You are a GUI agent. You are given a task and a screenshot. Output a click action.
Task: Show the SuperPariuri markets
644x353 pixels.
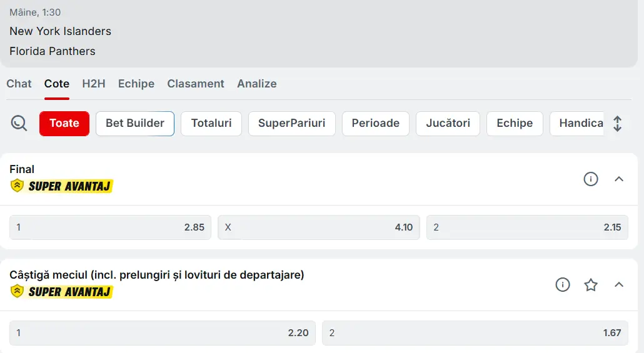click(x=291, y=124)
